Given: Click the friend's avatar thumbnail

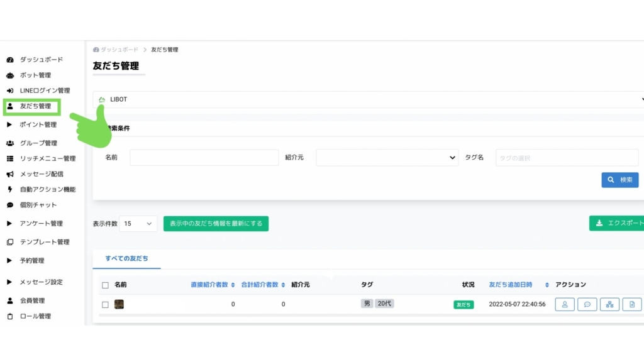Looking at the screenshot, I should (119, 304).
